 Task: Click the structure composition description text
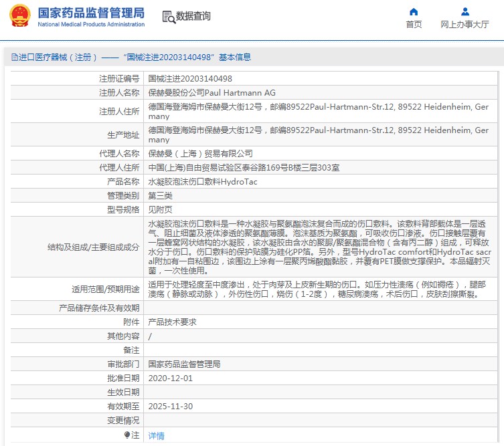click(319, 247)
